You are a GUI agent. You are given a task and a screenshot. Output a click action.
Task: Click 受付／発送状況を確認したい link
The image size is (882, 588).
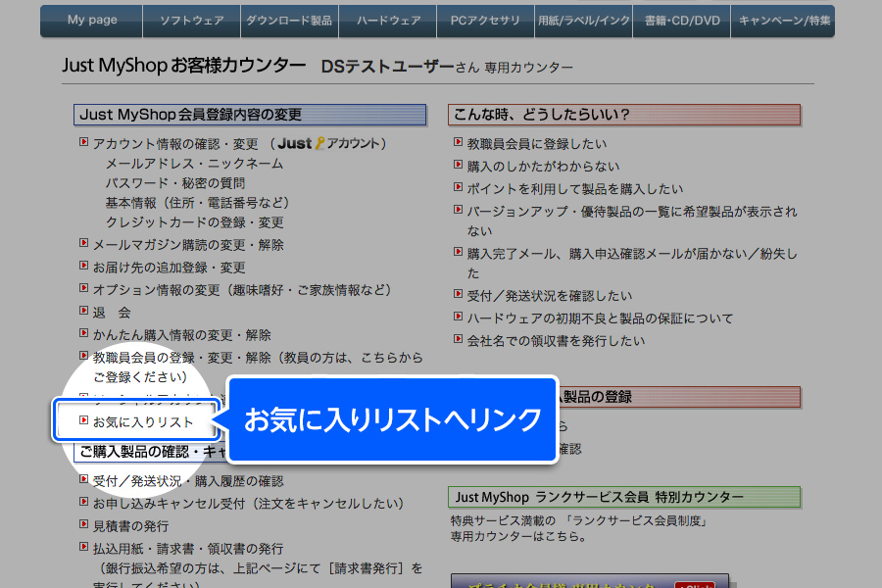coord(549,296)
